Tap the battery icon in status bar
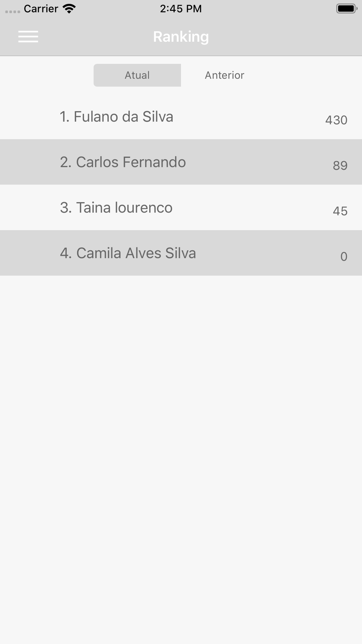Screen dimensions: 362x644 [347, 8]
